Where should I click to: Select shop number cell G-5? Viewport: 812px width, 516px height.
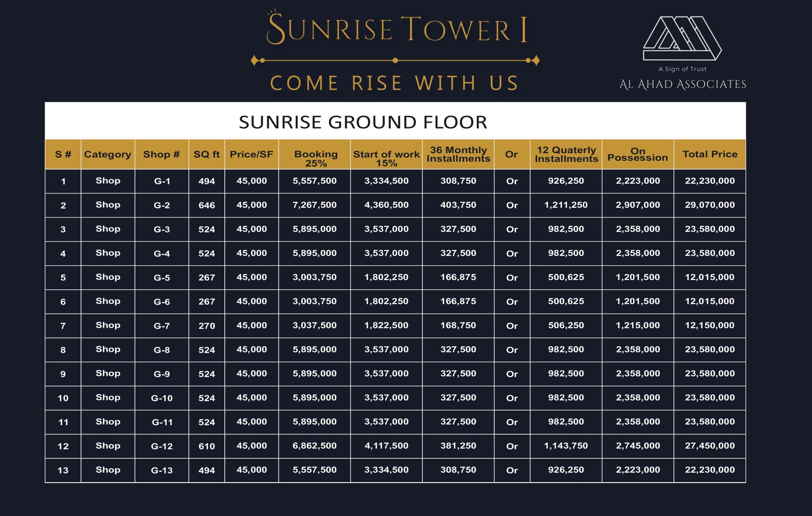(162, 278)
